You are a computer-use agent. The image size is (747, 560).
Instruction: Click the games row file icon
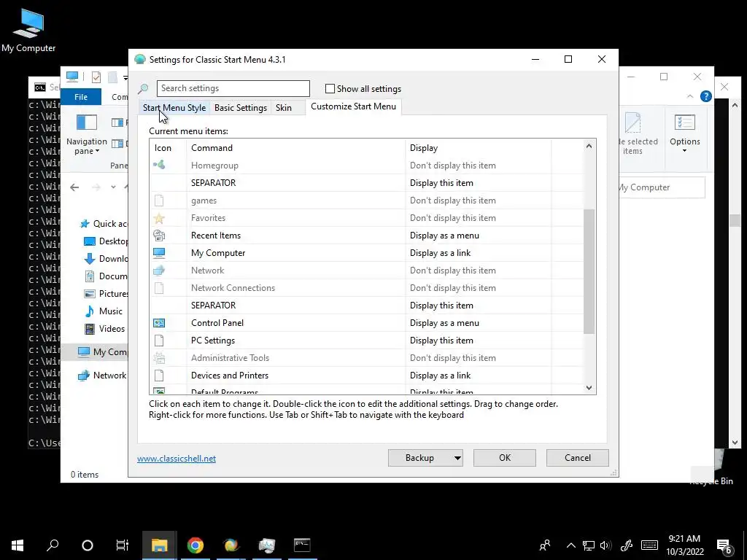pyautogui.click(x=159, y=201)
